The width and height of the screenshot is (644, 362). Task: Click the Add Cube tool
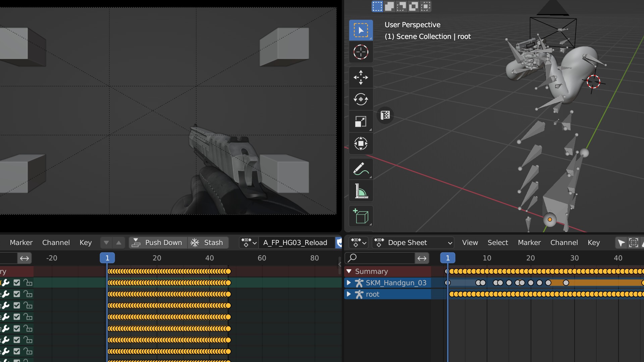click(361, 216)
